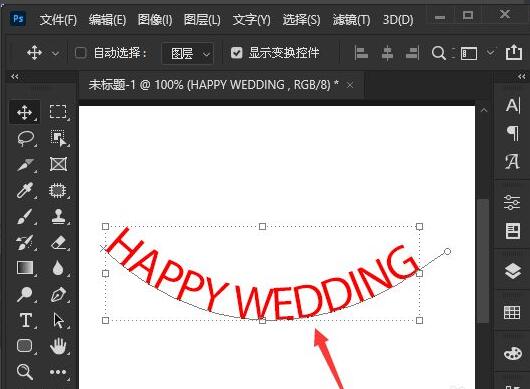This screenshot has width=530, height=389.
Task: Open the 文字(Y) menu
Action: (x=251, y=20)
